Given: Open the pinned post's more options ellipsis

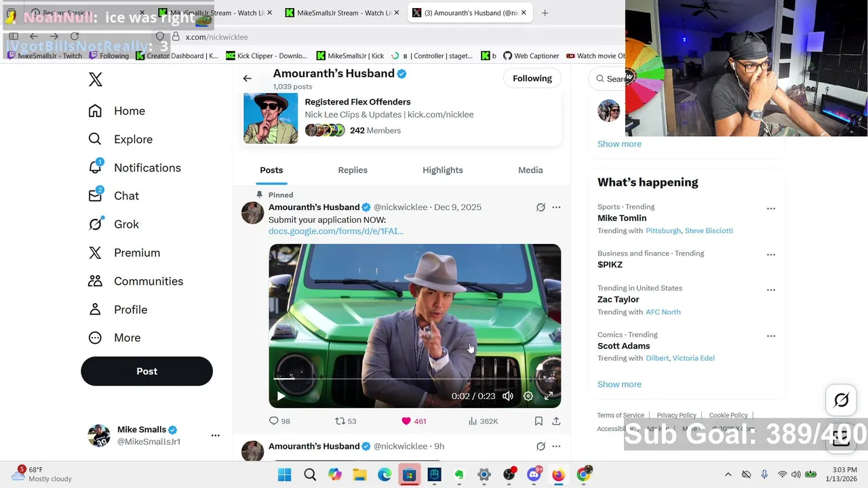Looking at the screenshot, I should (556, 207).
